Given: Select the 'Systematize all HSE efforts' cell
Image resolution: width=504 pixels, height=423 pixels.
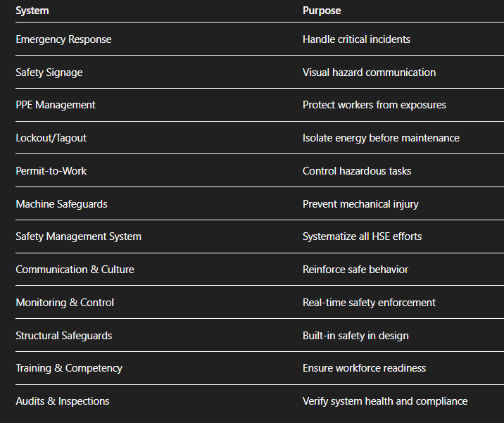Looking at the screenshot, I should (362, 236).
